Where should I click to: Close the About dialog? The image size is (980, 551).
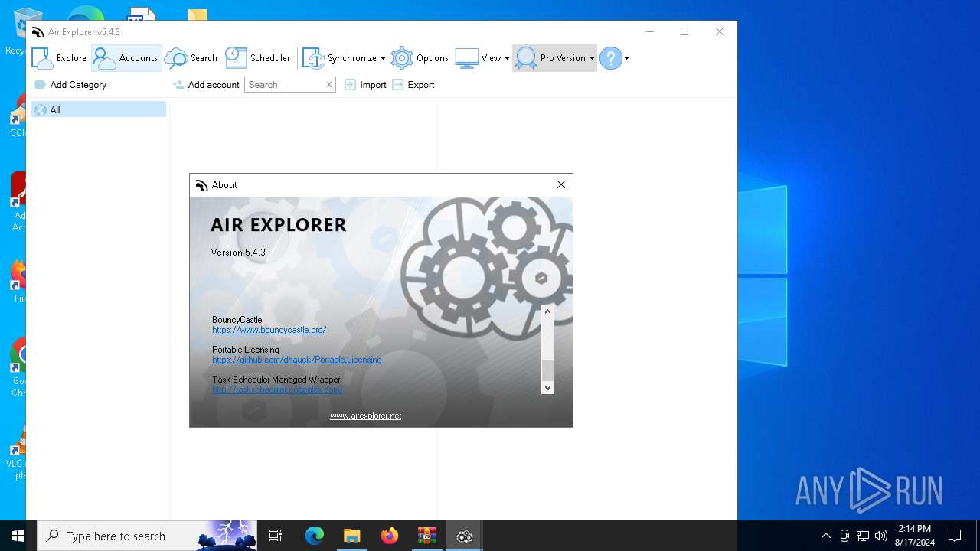(561, 185)
